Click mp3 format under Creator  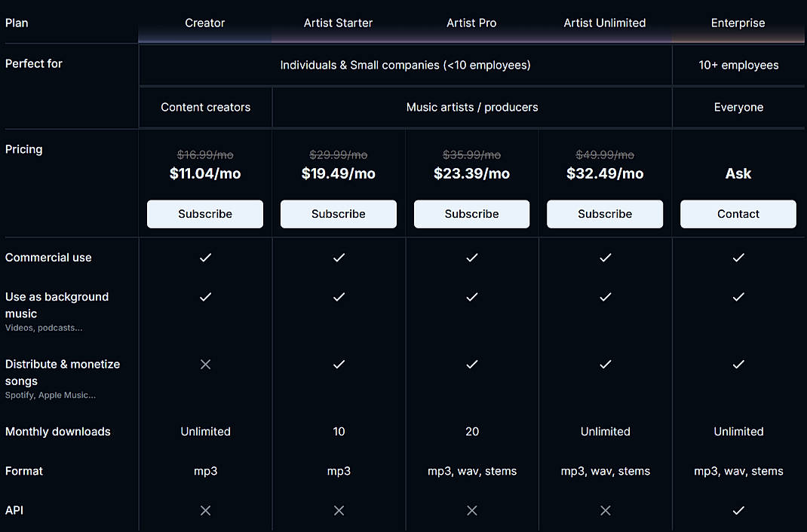coord(205,472)
